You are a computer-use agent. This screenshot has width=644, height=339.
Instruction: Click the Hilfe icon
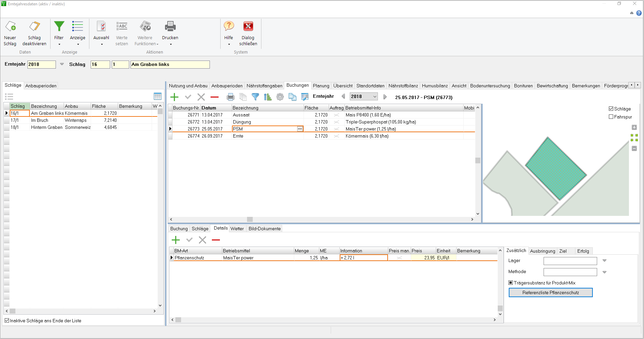tap(229, 26)
